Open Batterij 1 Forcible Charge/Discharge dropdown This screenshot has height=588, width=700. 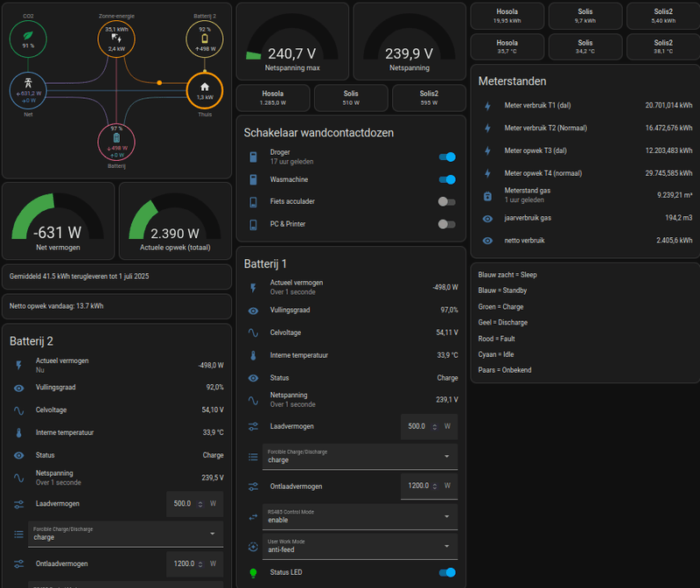point(360,456)
